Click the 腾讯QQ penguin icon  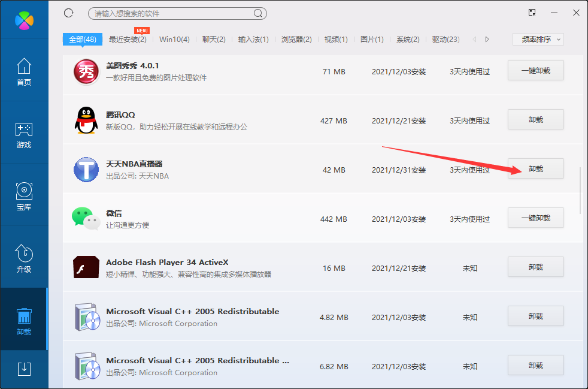click(x=86, y=120)
